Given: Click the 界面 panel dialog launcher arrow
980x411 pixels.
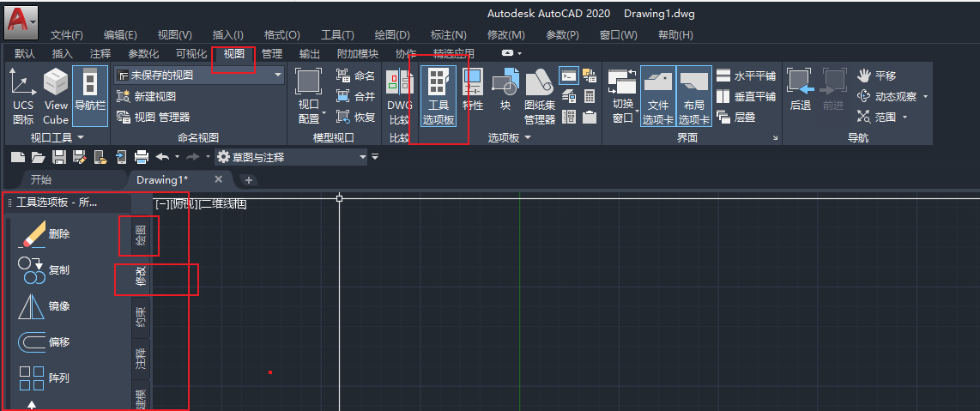Looking at the screenshot, I should [776, 137].
